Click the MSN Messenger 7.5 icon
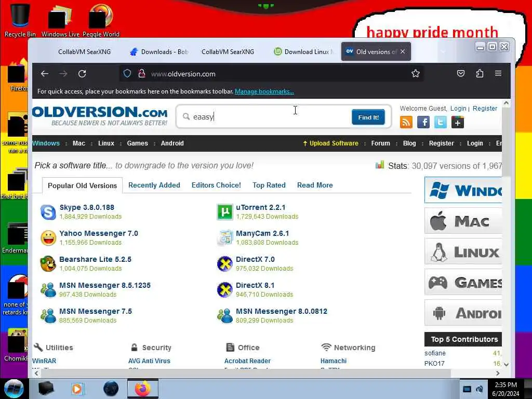Screen dimensions: 532x399 [x=48, y=315]
